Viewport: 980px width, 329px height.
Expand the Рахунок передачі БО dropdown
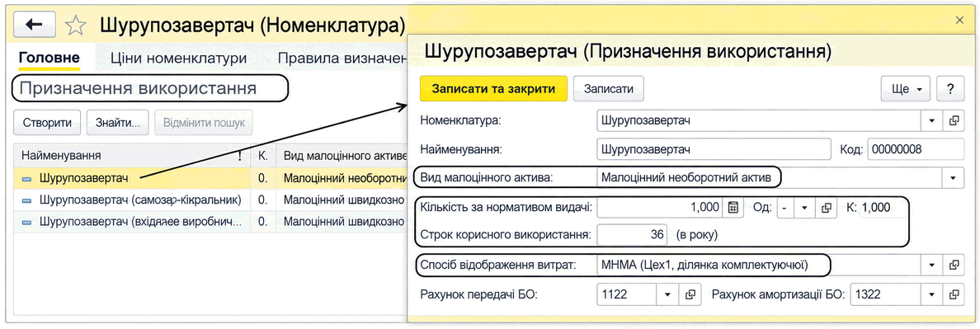pos(667,294)
